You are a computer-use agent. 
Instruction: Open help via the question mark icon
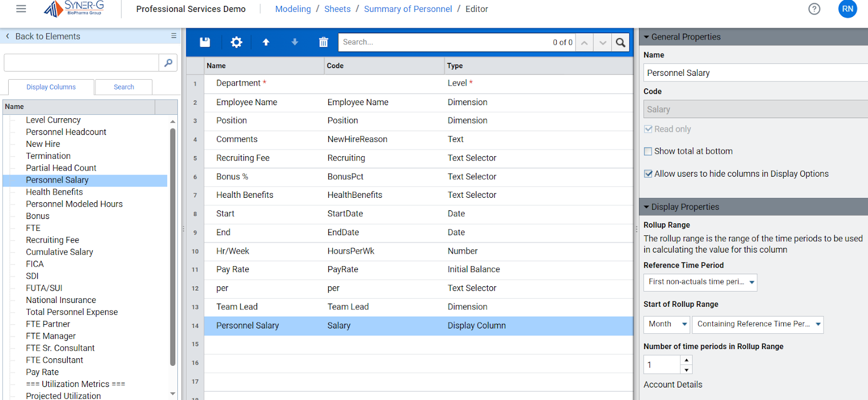click(x=814, y=9)
